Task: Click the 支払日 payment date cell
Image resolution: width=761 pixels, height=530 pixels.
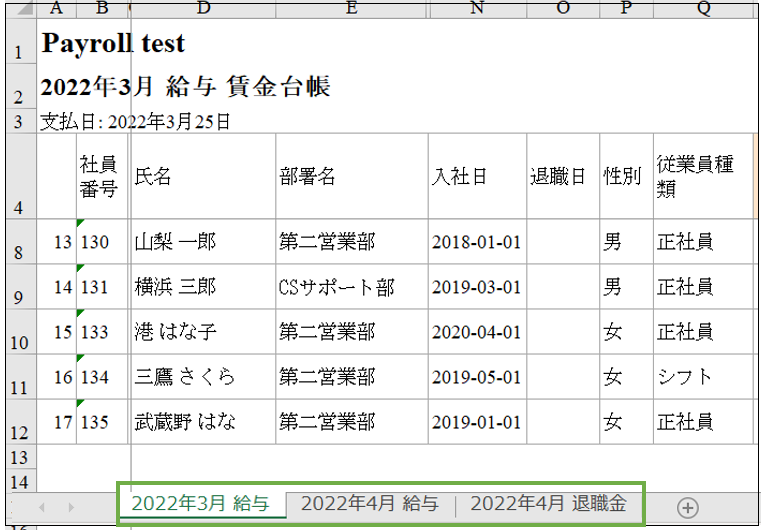Action: pos(135,122)
